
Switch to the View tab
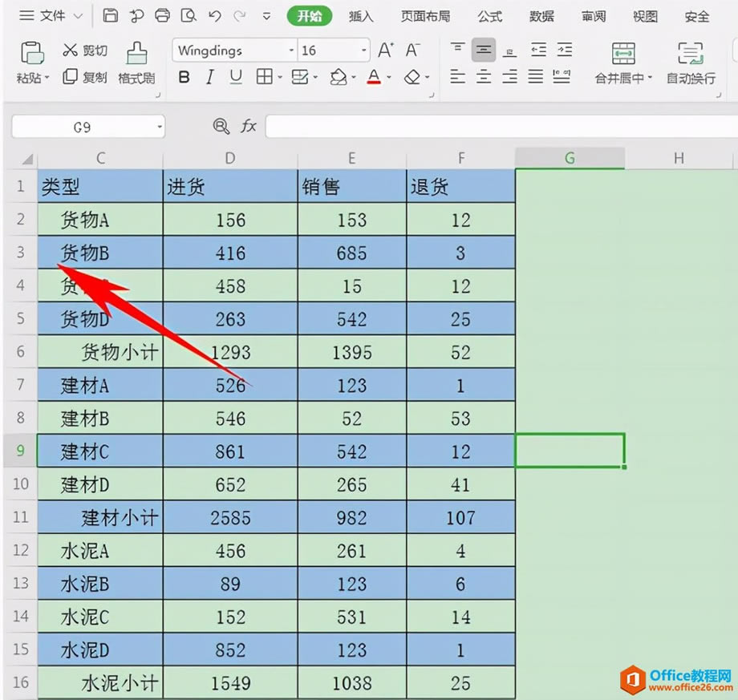pyautogui.click(x=645, y=17)
